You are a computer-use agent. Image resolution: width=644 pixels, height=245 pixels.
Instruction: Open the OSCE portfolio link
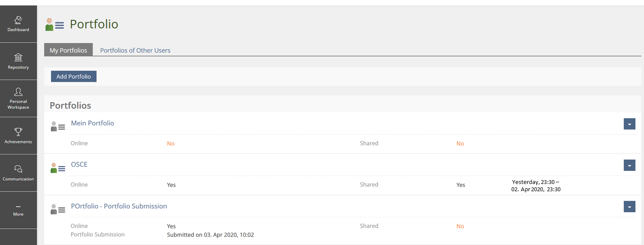(79, 164)
